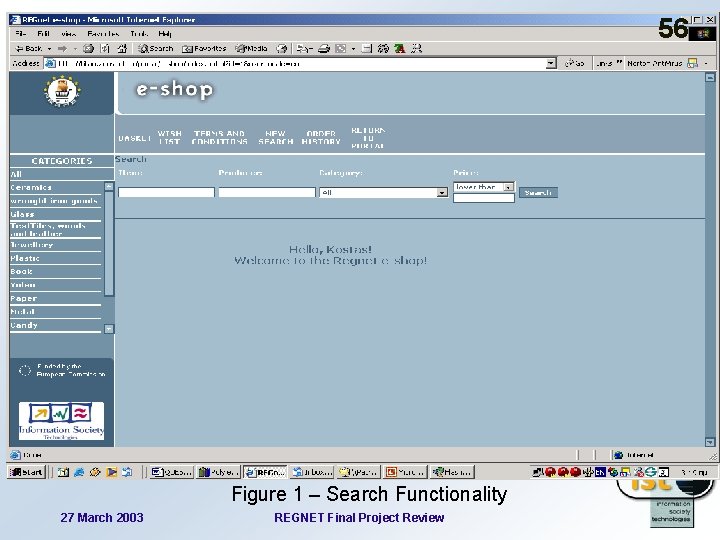Viewport: 720px width, 540px height.
Task: Open the Back button history dropdown arrow
Action: click(50, 49)
